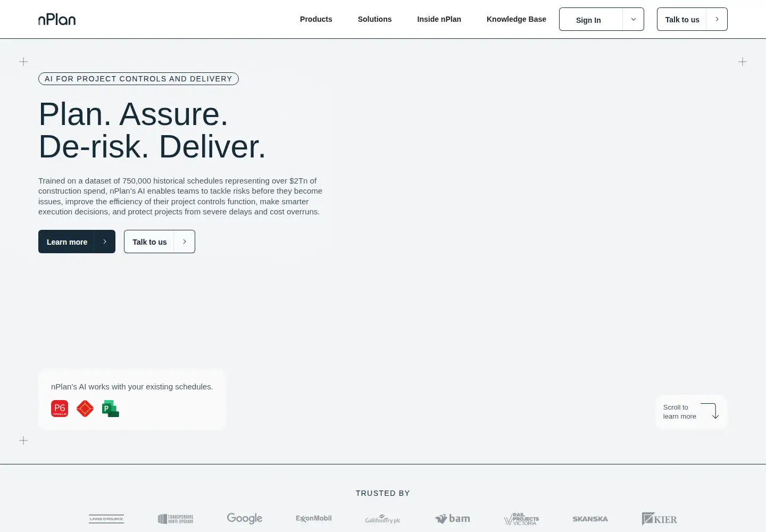Click the ExxonMobil logo
The image size is (766, 532).
[314, 519]
